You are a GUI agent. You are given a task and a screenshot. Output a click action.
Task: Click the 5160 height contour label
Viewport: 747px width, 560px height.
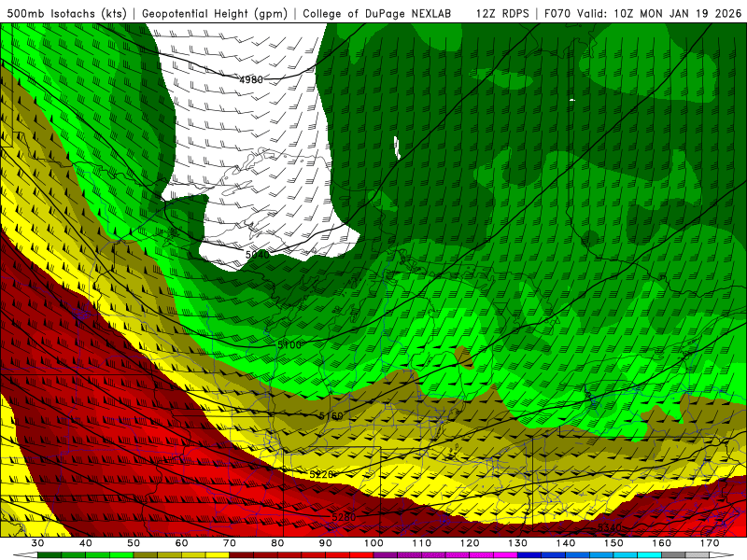pos(331,416)
